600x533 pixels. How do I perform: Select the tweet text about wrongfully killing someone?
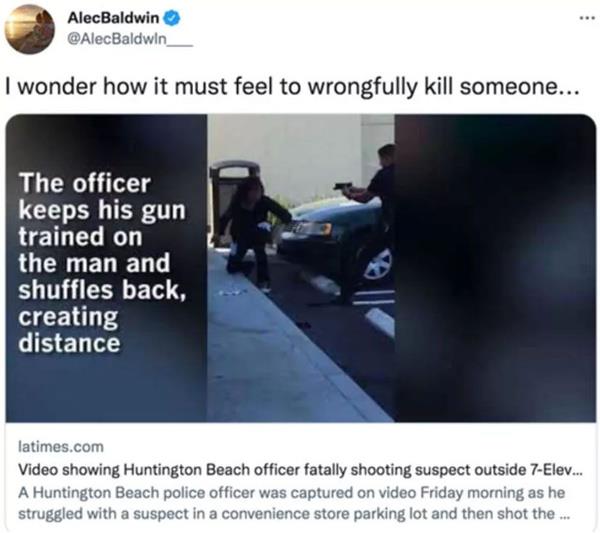[x=292, y=87]
